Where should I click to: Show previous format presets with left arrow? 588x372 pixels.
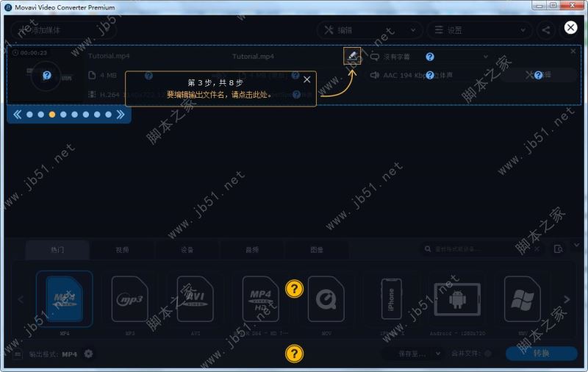point(21,299)
